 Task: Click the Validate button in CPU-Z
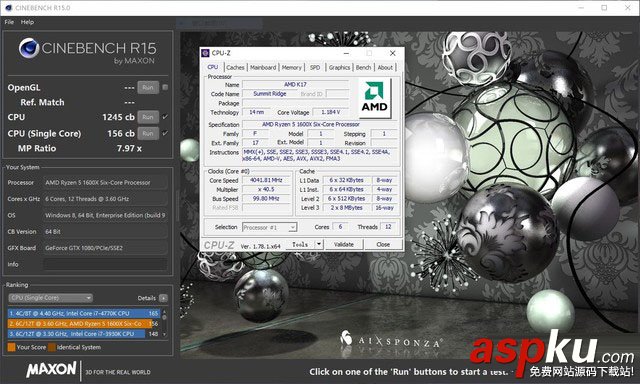click(344, 244)
